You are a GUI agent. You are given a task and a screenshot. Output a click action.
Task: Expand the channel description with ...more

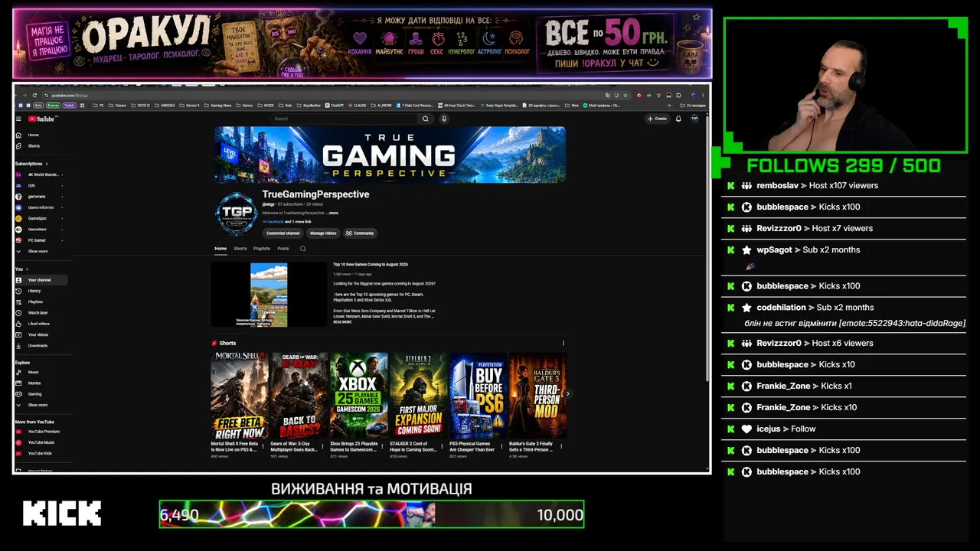click(332, 213)
